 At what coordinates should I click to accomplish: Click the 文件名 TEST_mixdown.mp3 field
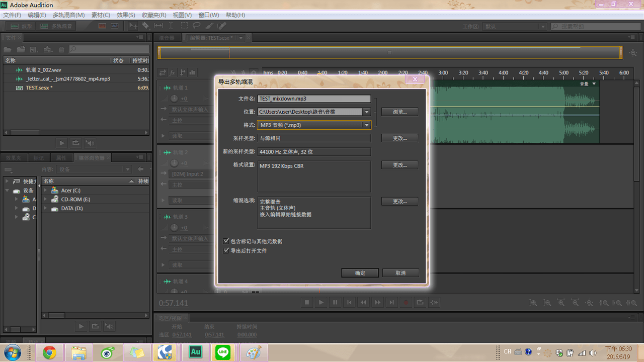coord(314,99)
